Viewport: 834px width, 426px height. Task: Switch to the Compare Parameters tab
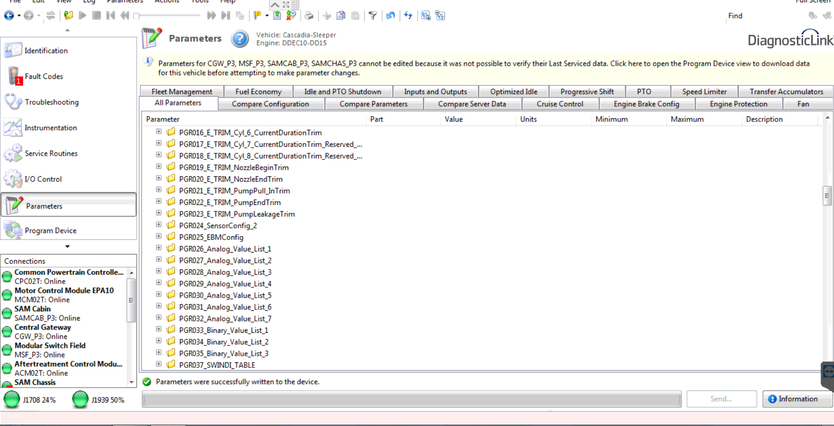pos(373,104)
